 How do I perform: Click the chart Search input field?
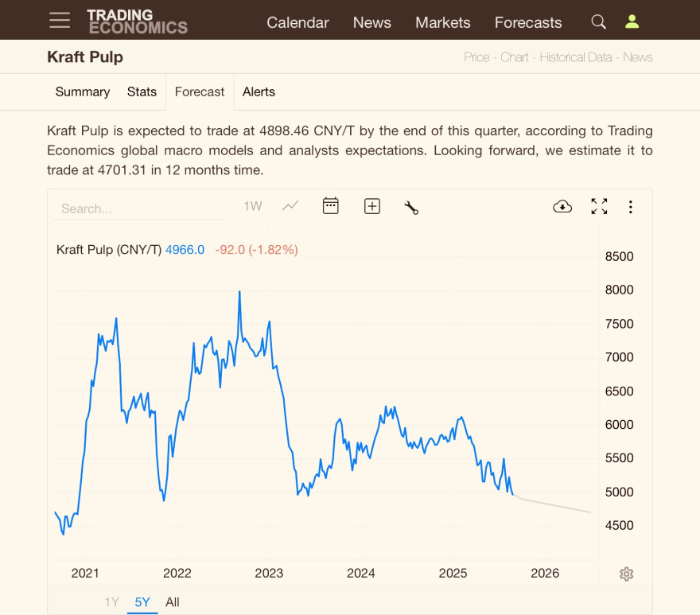[x=138, y=208]
